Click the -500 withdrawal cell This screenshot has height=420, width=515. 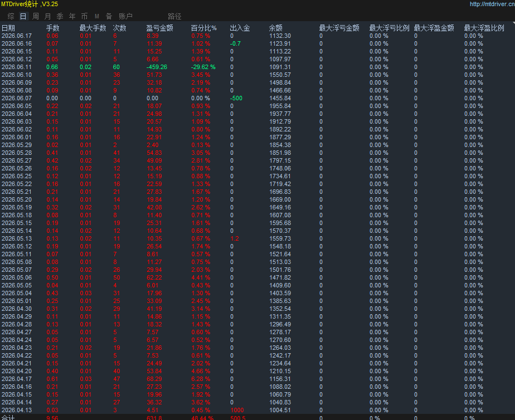236,98
